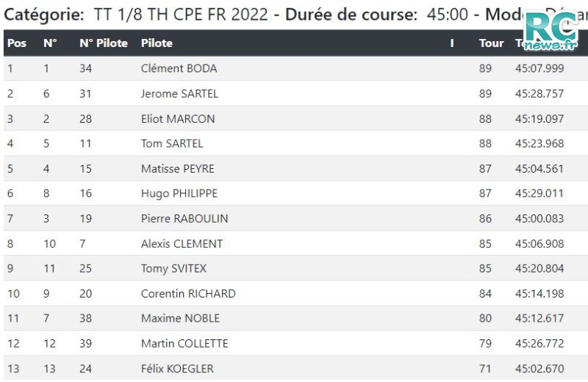Select pilot Clément BODA
Screen dimensions: 588x382
tap(179, 68)
